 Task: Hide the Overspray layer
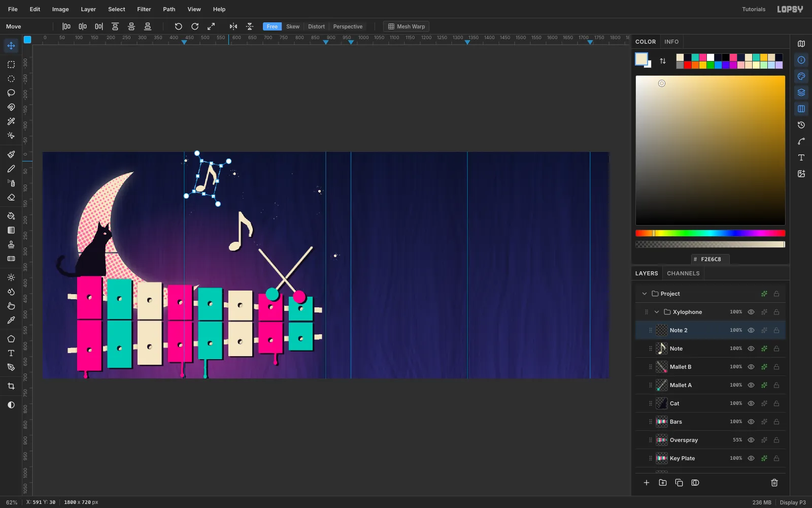click(751, 440)
